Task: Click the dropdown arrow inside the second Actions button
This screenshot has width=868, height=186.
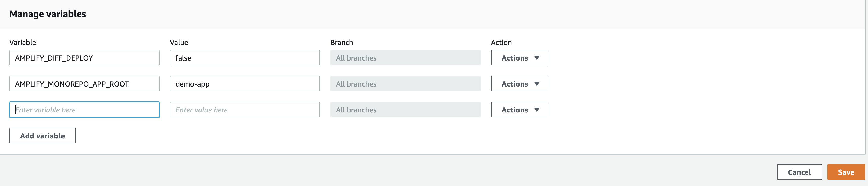Action: tap(537, 84)
